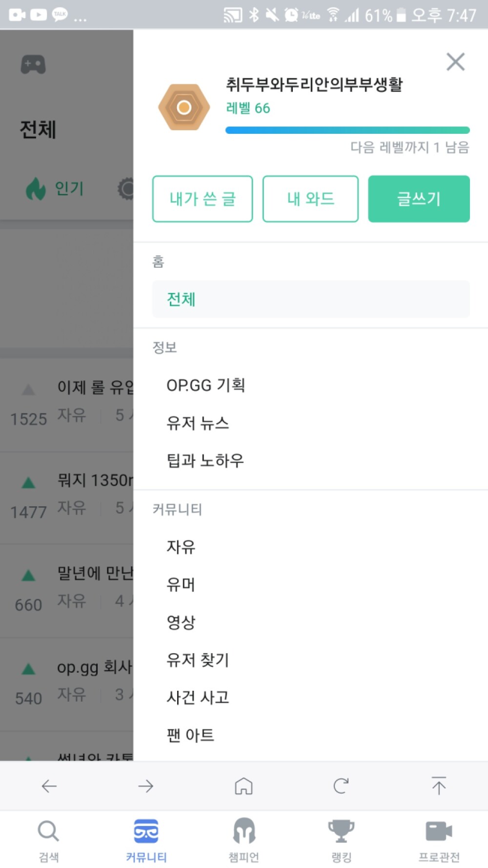Image resolution: width=488 pixels, height=868 pixels.
Task: Go forward using the browser forward arrow
Action: click(x=146, y=786)
